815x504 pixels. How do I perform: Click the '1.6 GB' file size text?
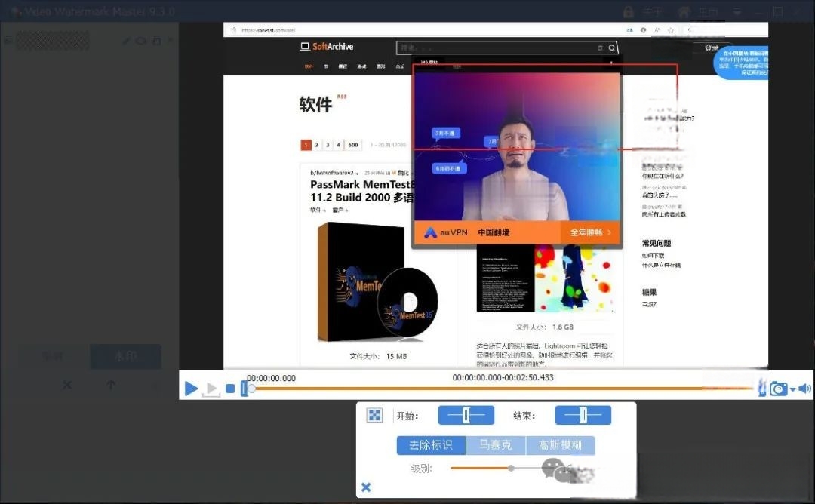(x=563, y=327)
